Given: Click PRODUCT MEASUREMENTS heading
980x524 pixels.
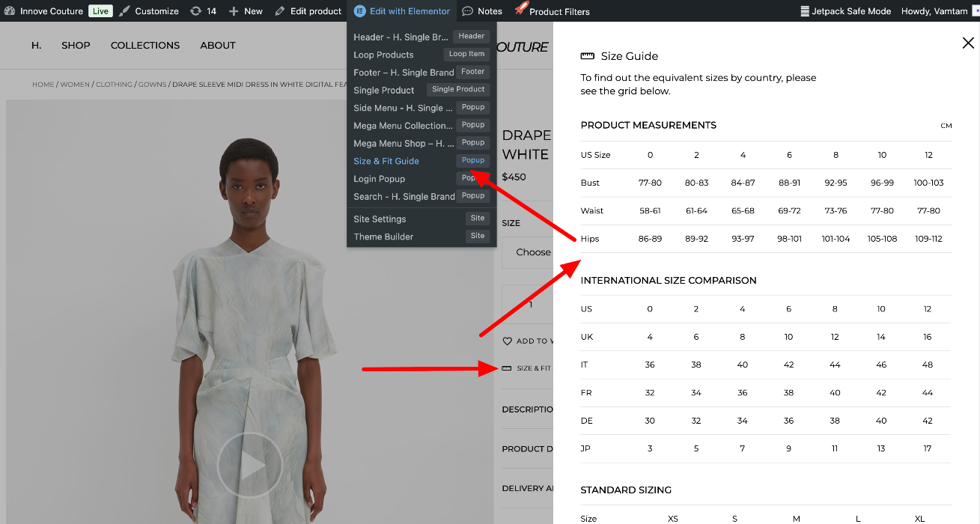Looking at the screenshot, I should [x=648, y=125].
